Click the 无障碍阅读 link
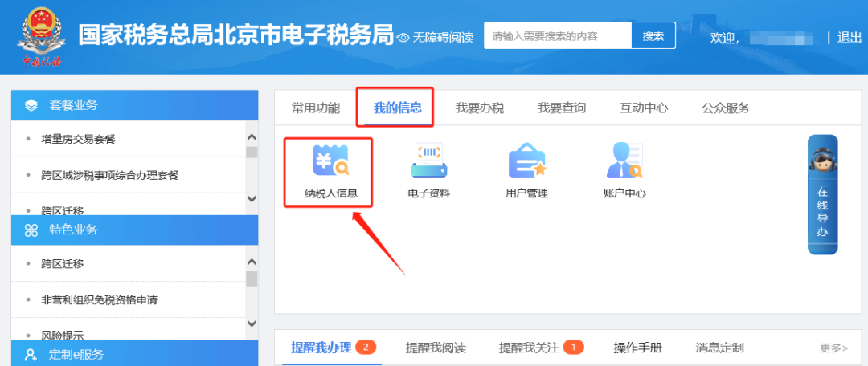This screenshot has width=868, height=366. [443, 38]
